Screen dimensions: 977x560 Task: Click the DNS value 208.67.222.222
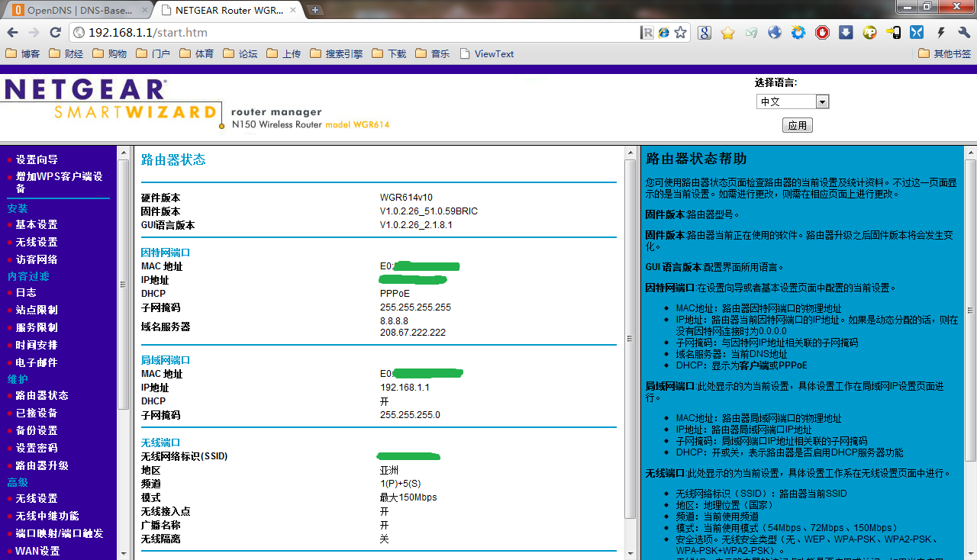413,333
